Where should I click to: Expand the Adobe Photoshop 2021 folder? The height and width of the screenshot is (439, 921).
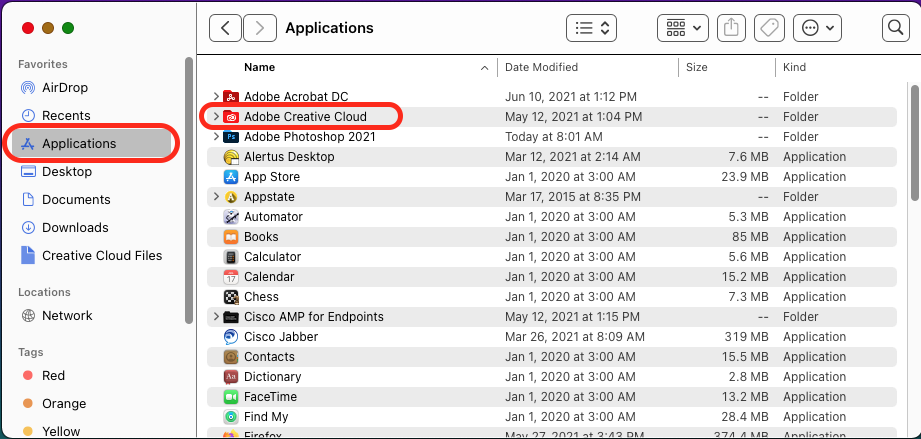[216, 136]
